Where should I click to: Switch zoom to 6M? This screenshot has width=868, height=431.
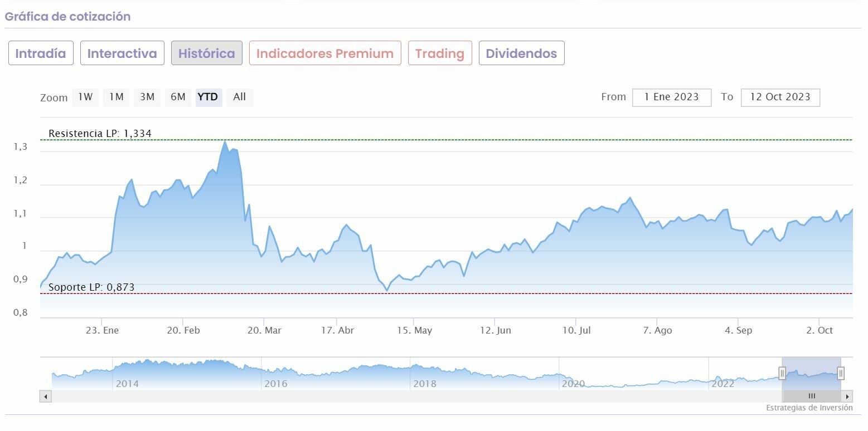click(178, 97)
